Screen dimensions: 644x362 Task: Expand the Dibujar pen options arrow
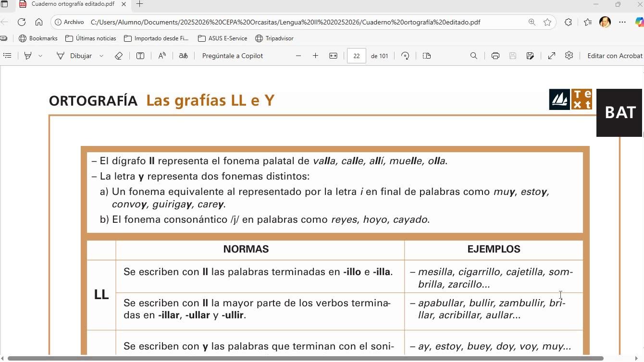101,56
